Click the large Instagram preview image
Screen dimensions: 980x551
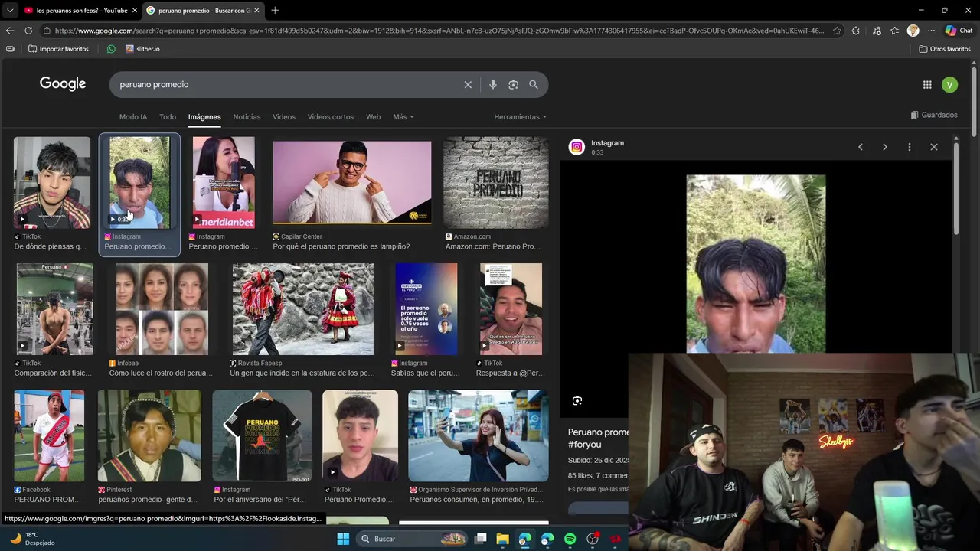tap(756, 264)
